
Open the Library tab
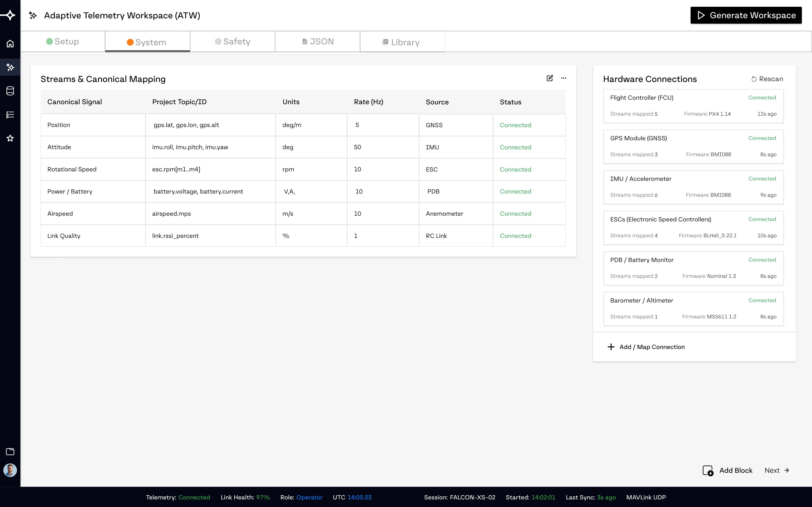point(403,42)
